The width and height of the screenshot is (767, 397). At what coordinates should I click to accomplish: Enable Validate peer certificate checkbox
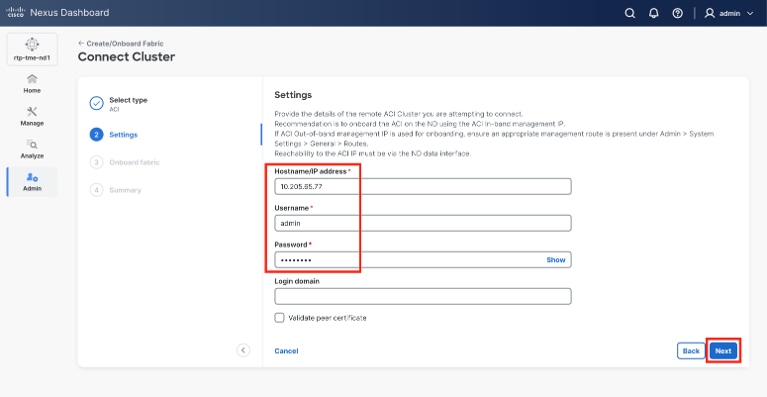(279, 318)
